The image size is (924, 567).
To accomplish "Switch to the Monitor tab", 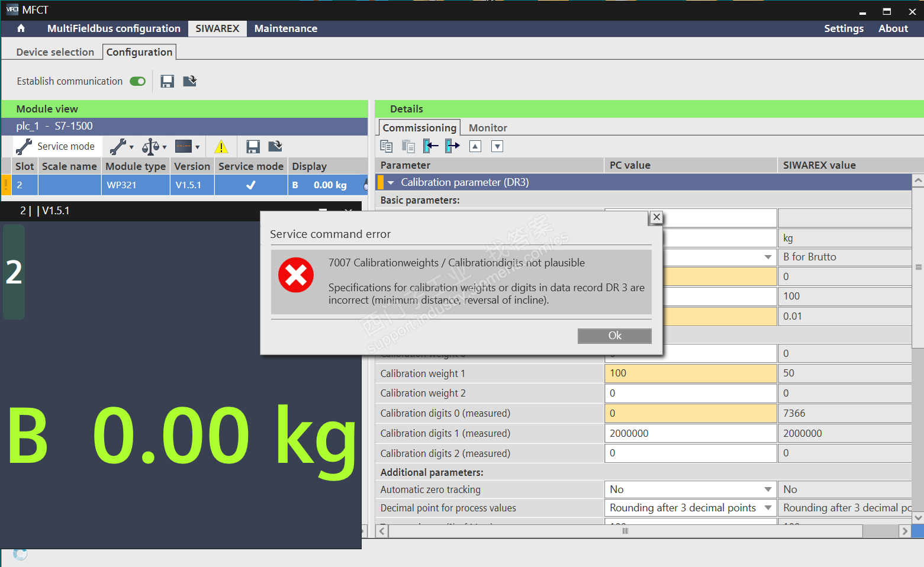I will (488, 128).
